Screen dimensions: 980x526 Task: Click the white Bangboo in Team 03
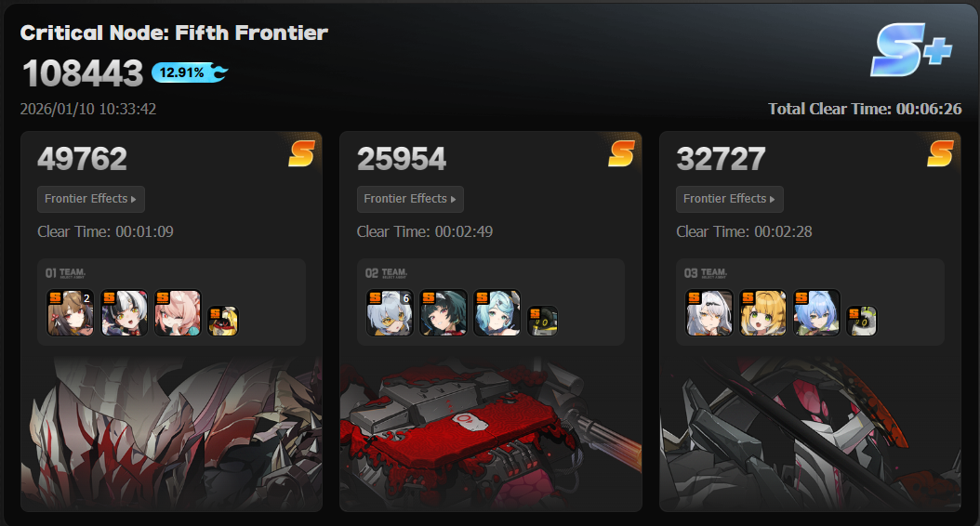pyautogui.click(x=862, y=321)
